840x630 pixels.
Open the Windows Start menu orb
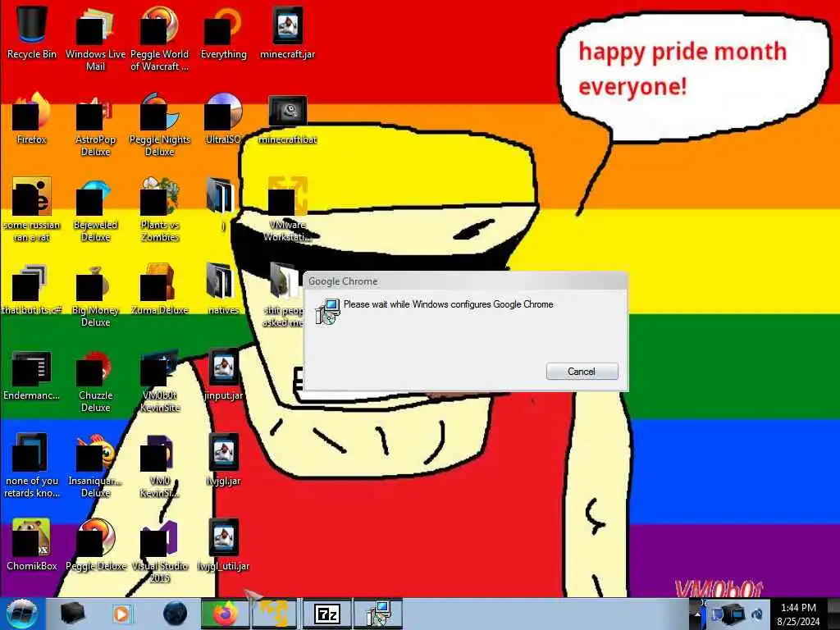(x=22, y=614)
